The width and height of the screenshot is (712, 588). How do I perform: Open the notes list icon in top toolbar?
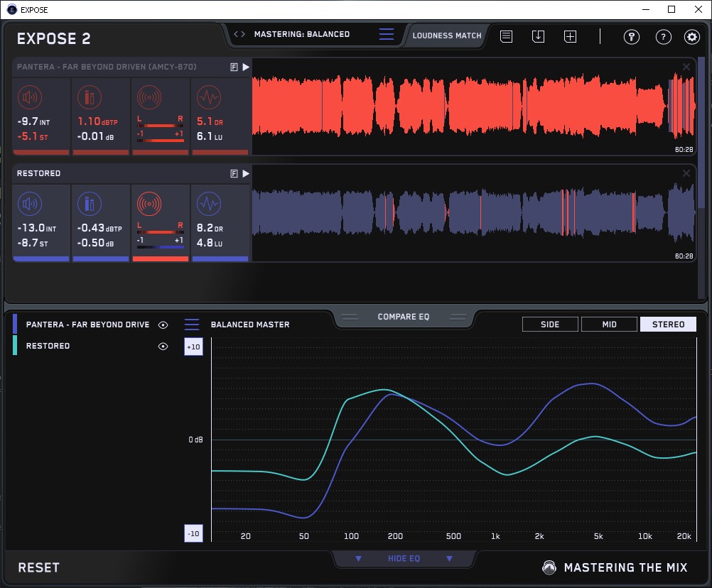point(506,36)
